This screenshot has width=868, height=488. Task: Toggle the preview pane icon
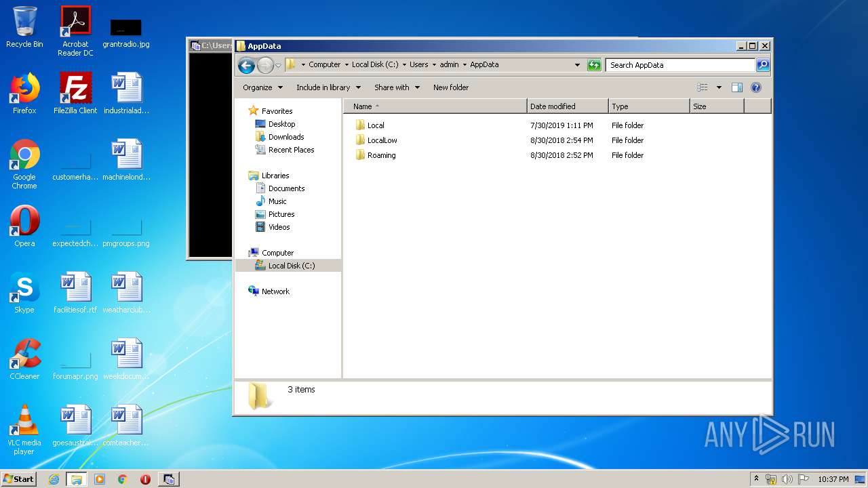click(737, 87)
